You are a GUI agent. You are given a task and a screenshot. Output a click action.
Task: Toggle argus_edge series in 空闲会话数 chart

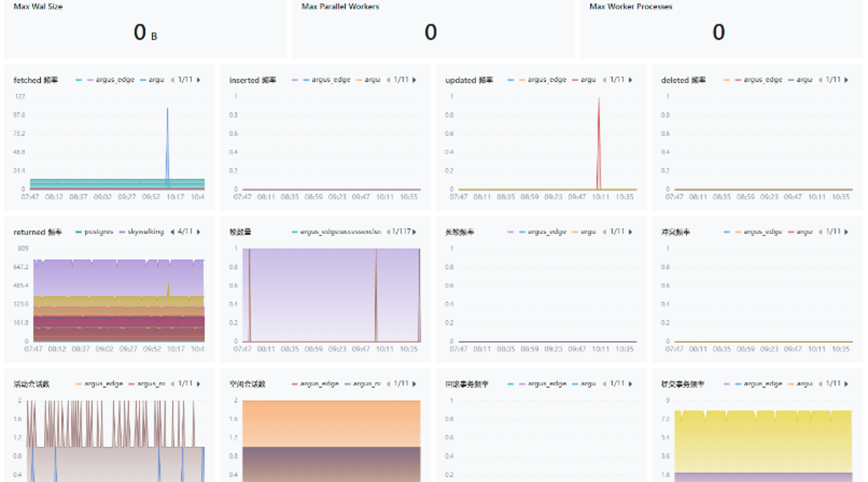[315, 384]
